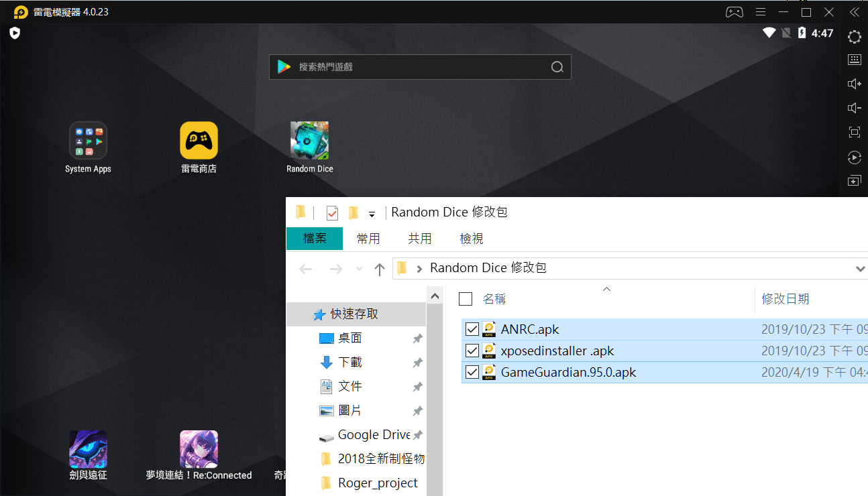868x496 pixels.
Task: Open the operation recorder sidebar icon
Action: pyautogui.click(x=854, y=158)
